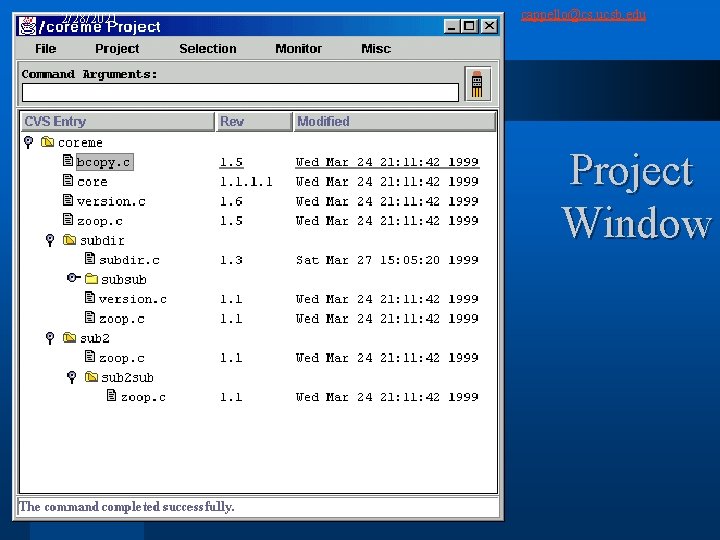720x540 pixels.
Task: Select the subsub folder entry
Action: [x=124, y=280]
